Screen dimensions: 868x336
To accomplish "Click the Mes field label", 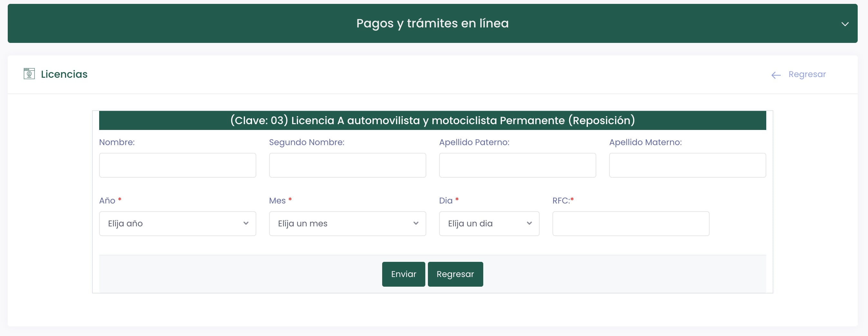I will pyautogui.click(x=277, y=200).
